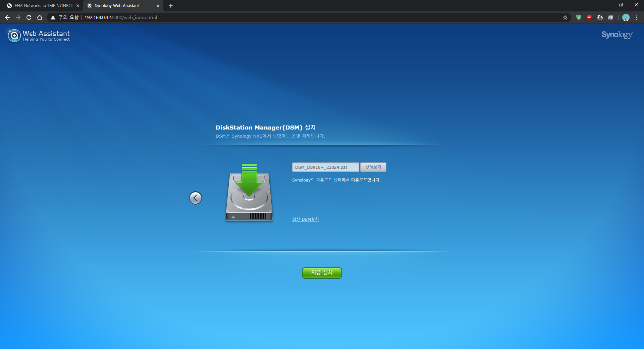This screenshot has width=644, height=349.
Task: Click the hard drive install graphic
Action: click(249, 192)
